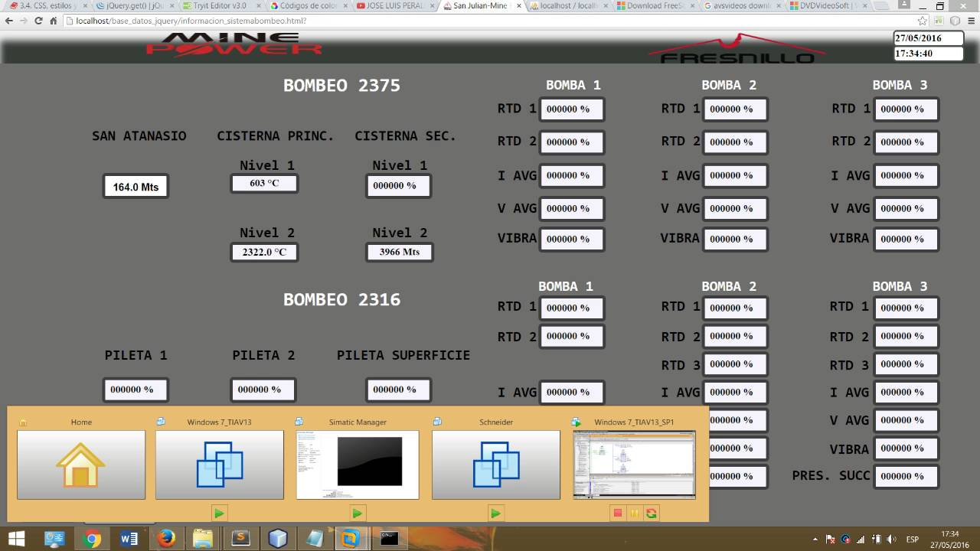Launch Firefox from the taskbar
Image resolution: width=980 pixels, height=551 pixels.
point(166,539)
